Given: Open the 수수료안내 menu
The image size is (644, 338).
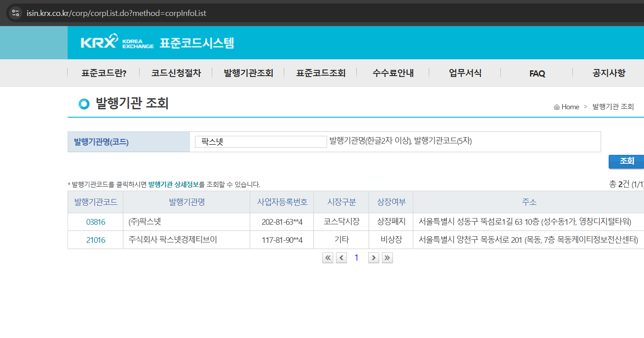Looking at the screenshot, I should [x=393, y=73].
